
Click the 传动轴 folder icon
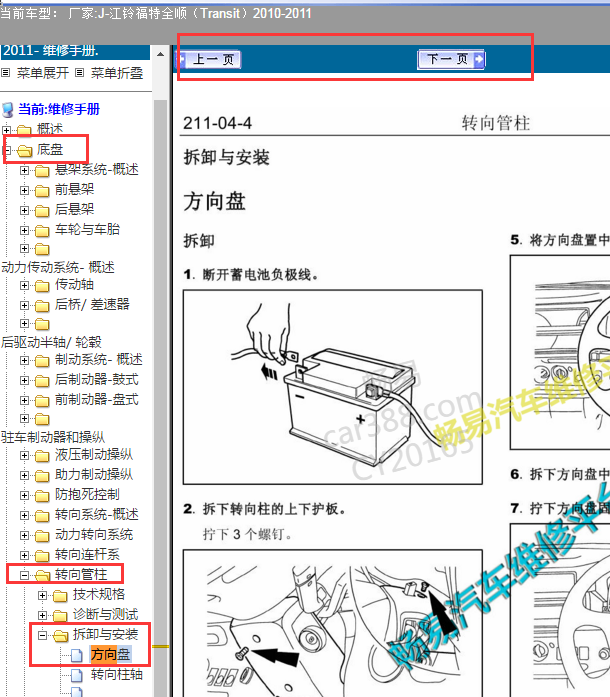point(42,286)
